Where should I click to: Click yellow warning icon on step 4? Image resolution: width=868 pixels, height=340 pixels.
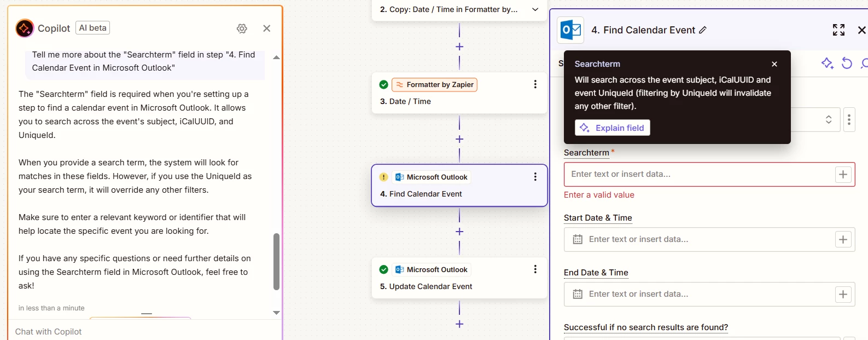383,177
